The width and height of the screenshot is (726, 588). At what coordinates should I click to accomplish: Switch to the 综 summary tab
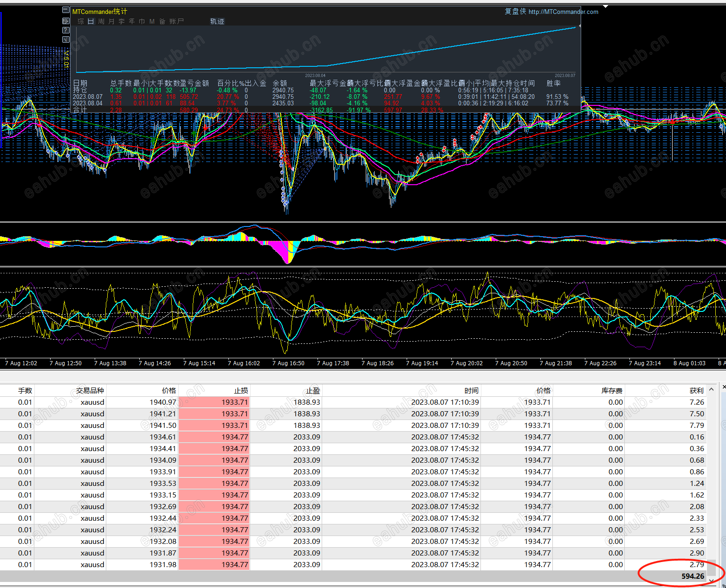click(x=81, y=21)
